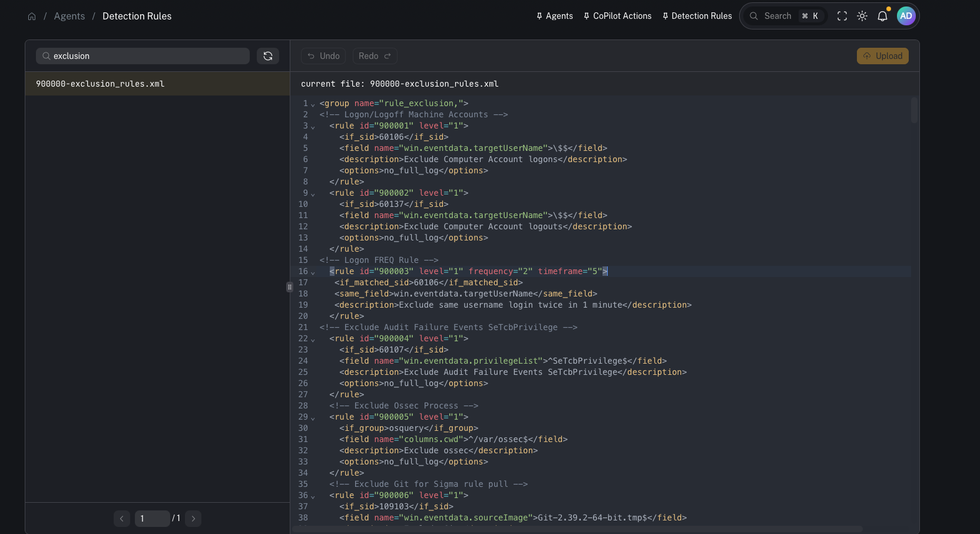Viewport: 980px width, 534px height.
Task: Click the Undo button
Action: (x=323, y=55)
